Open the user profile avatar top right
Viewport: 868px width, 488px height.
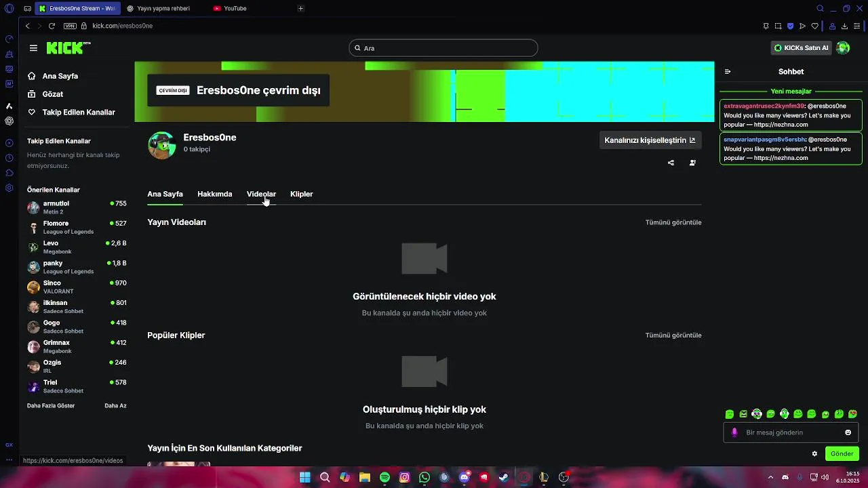point(843,48)
